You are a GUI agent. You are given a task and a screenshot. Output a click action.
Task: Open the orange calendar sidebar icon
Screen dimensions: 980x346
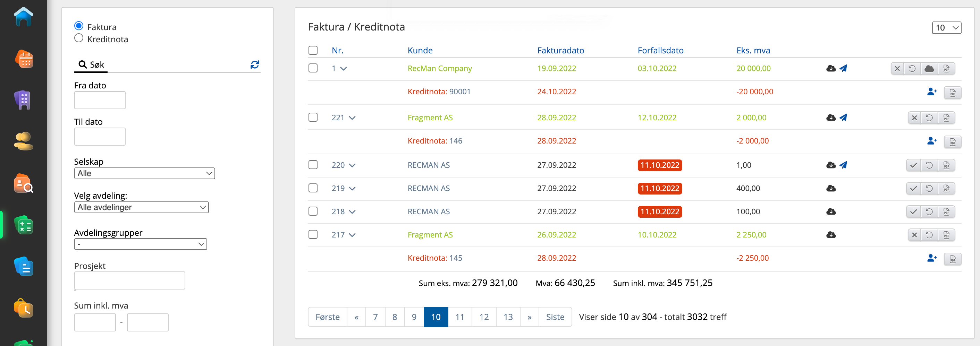(x=24, y=59)
